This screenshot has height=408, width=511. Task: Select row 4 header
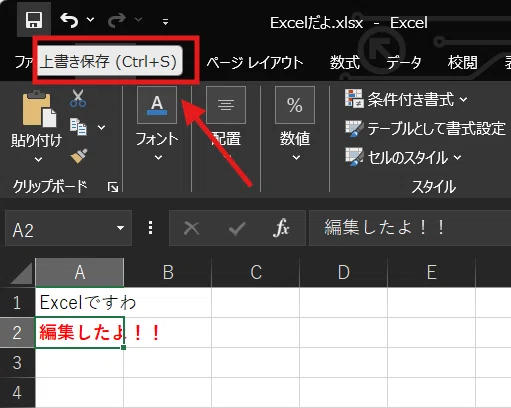click(17, 392)
